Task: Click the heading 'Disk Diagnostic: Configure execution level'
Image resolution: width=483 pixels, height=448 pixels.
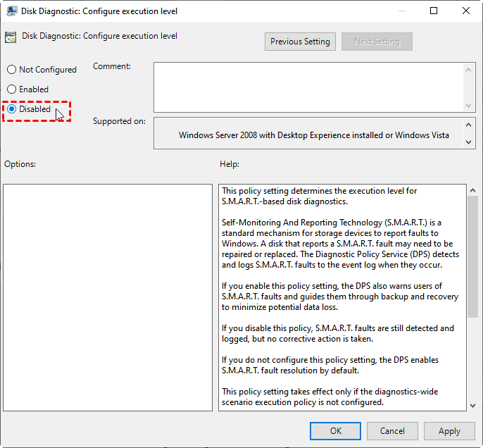Action: tap(99, 36)
